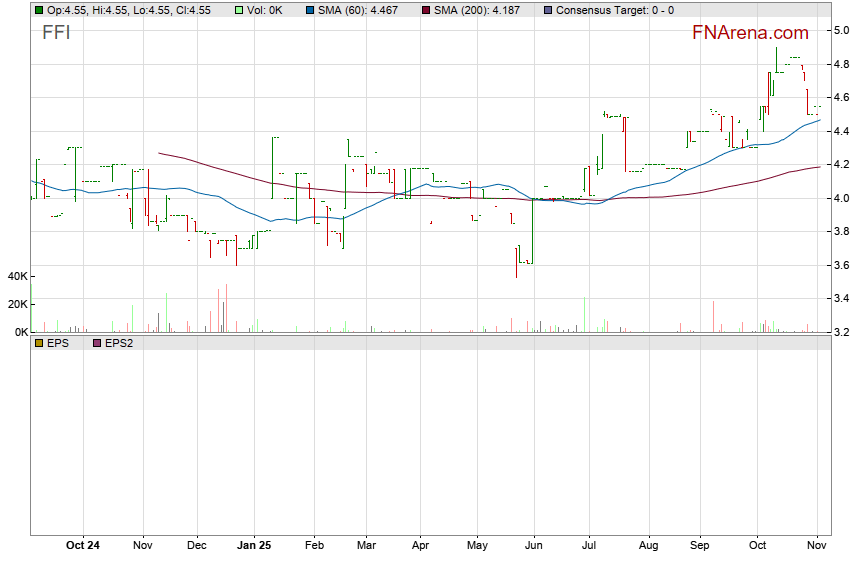Click the green OHLC price legend swatch
The image size is (859, 566).
coord(39,10)
